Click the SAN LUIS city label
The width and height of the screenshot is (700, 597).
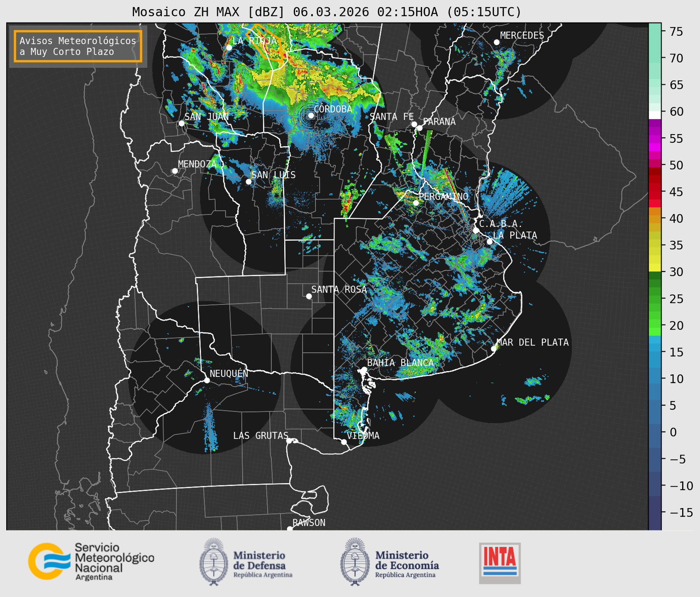(x=273, y=175)
